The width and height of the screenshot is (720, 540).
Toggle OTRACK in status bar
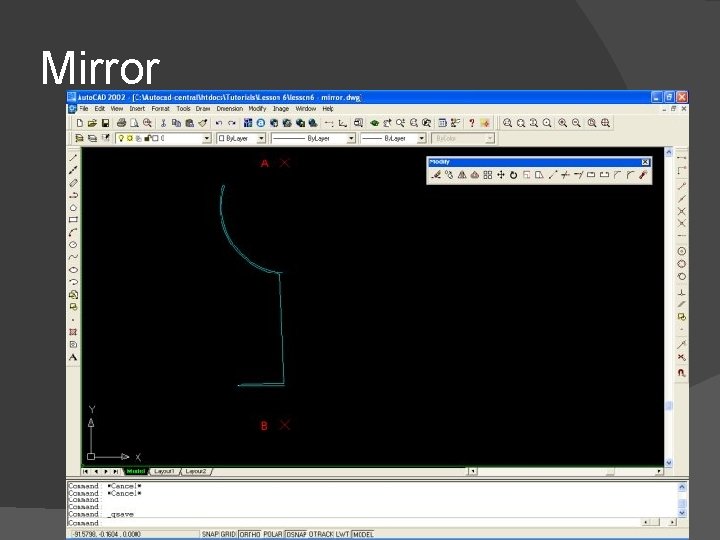[321, 534]
